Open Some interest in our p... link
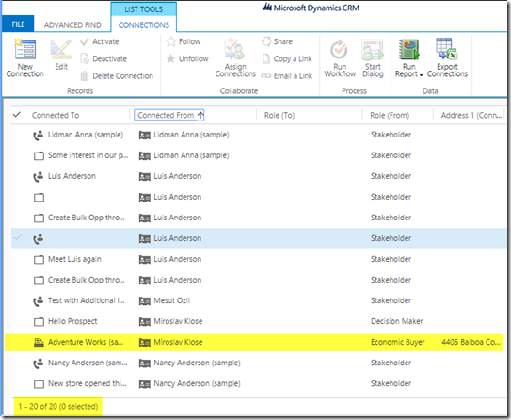This screenshot has height=420, width=511. pyautogui.click(x=88, y=155)
